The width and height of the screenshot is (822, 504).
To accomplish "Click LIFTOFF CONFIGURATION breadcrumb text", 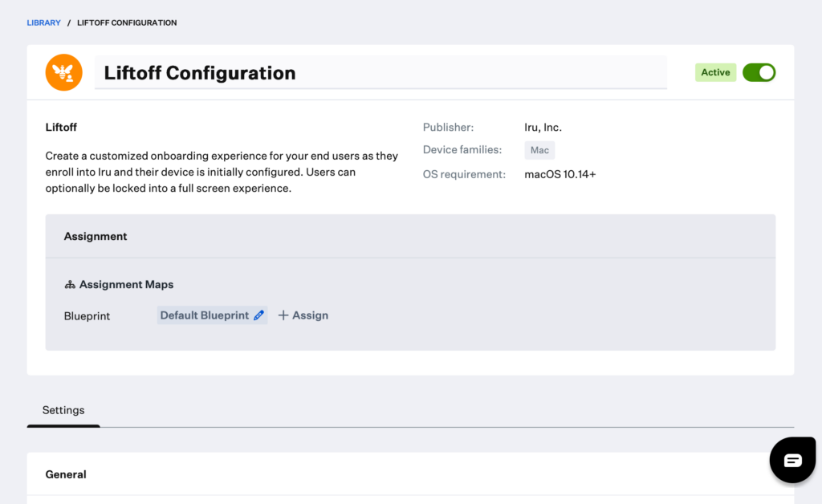I will (127, 22).
